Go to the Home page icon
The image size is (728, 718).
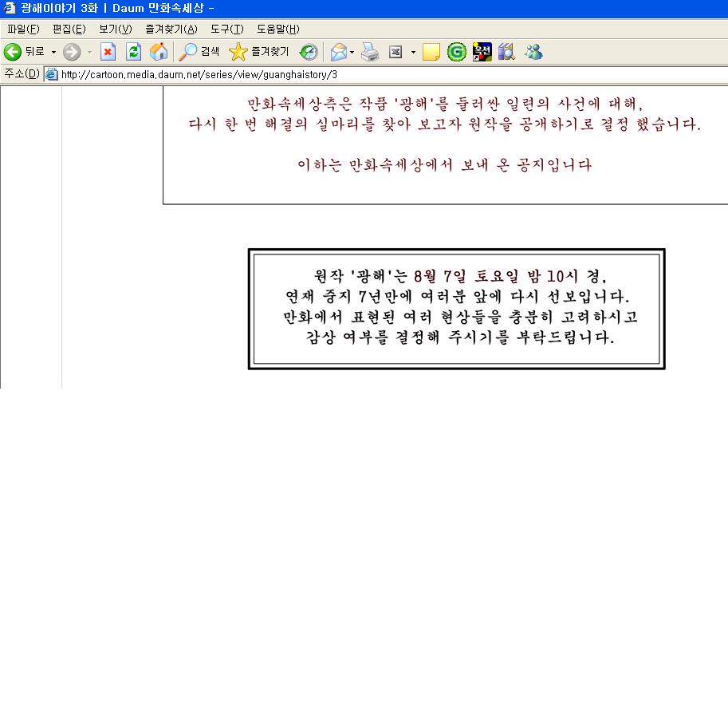[x=159, y=52]
